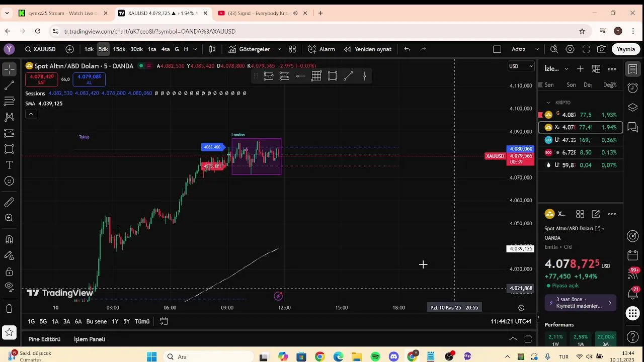This screenshot has width=644, height=362.
Task: Open chart layout selector square
Action: pos(497,49)
